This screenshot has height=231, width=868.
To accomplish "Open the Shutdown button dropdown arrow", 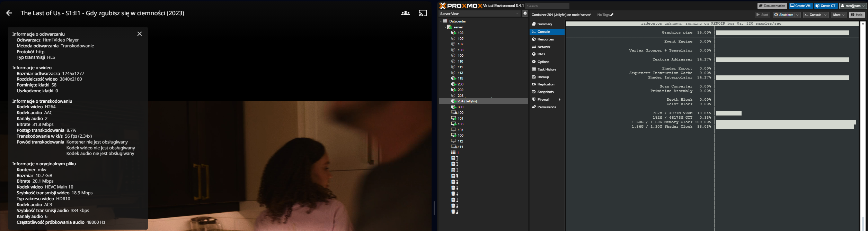I will [x=797, y=15].
